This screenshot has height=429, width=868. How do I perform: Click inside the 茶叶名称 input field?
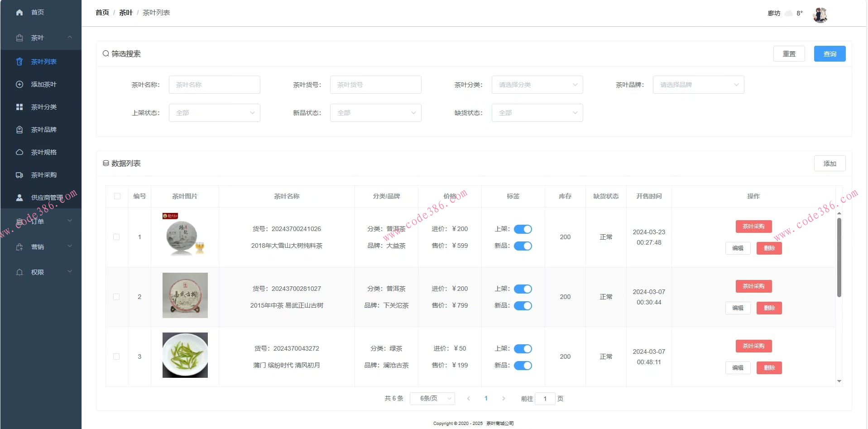(214, 85)
